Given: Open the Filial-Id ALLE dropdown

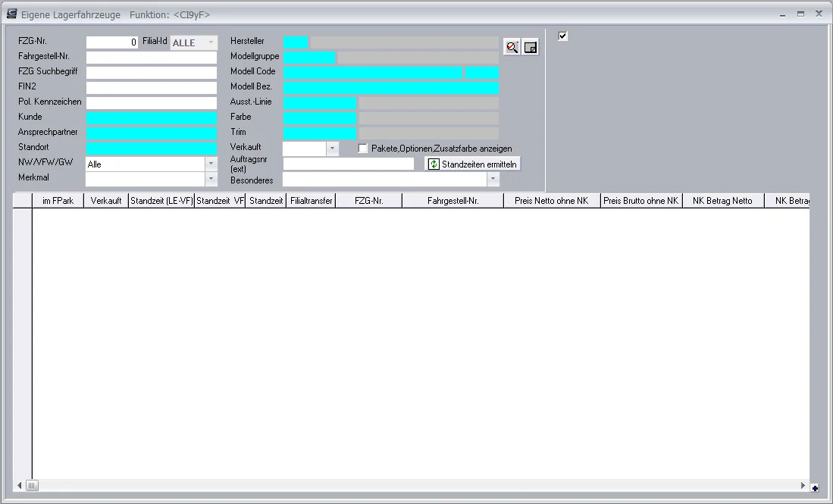Looking at the screenshot, I should (x=211, y=42).
